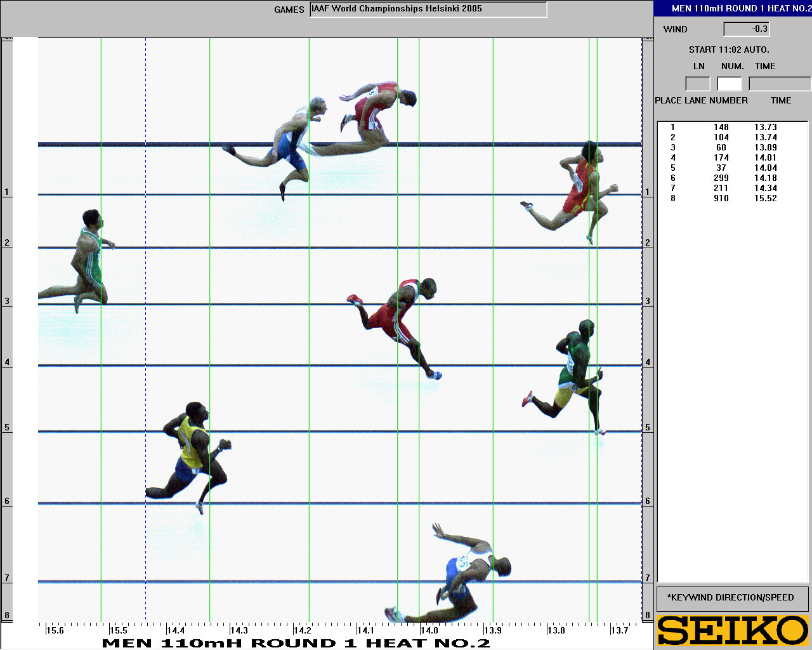Image resolution: width=812 pixels, height=650 pixels.
Task: Click the SEIKO logo
Action: click(x=733, y=630)
